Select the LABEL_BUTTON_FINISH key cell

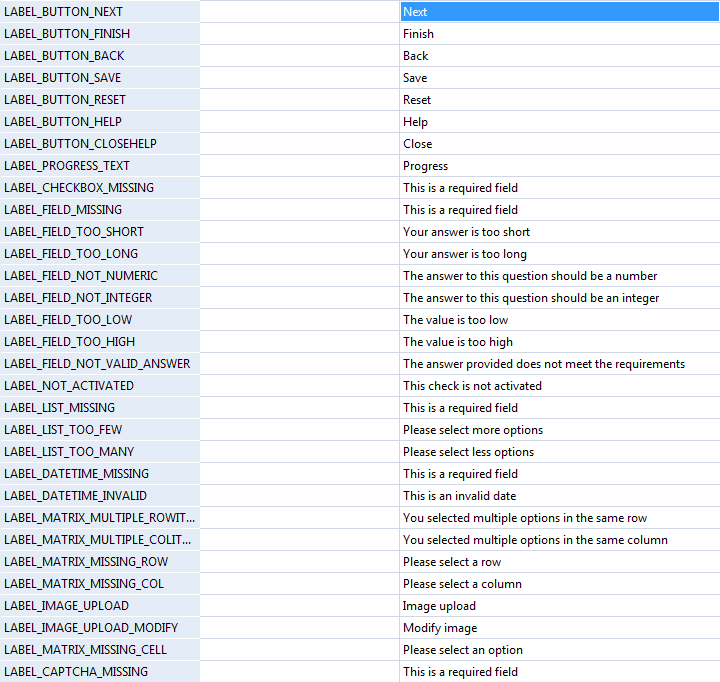[100, 34]
